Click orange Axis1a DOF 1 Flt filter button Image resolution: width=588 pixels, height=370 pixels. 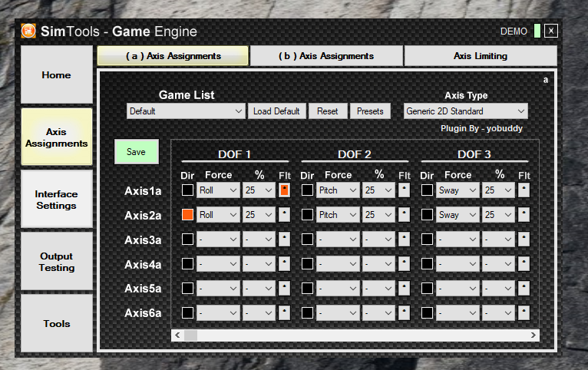[284, 190]
